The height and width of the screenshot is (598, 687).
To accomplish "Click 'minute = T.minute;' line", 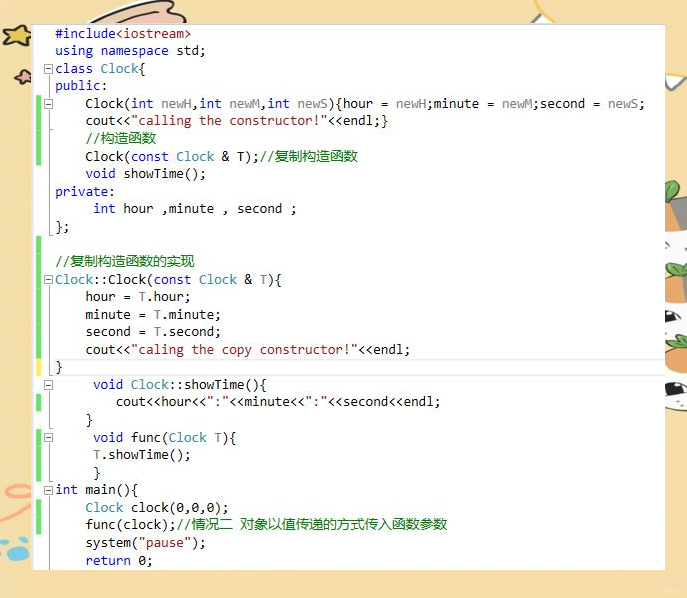I will click(x=153, y=315).
